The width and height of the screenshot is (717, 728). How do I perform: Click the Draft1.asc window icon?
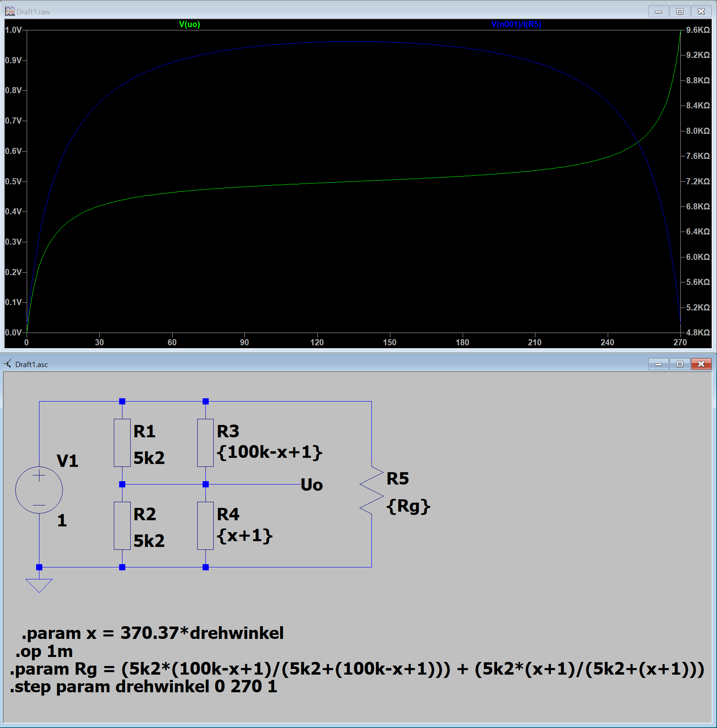click(x=8, y=364)
